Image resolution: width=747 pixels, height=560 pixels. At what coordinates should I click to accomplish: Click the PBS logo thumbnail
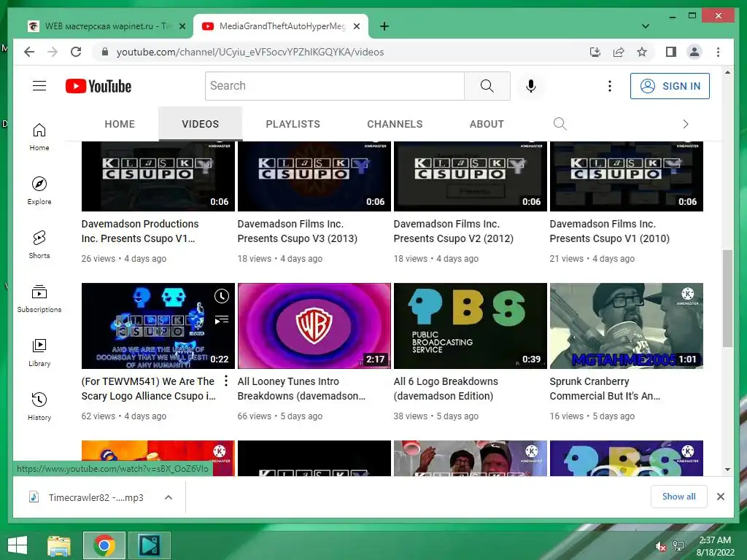pyautogui.click(x=471, y=326)
